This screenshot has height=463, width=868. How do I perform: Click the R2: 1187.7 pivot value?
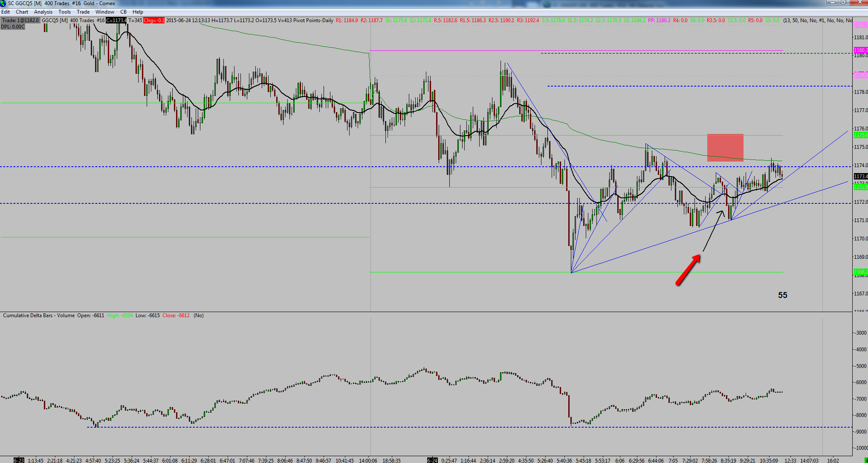click(372, 20)
